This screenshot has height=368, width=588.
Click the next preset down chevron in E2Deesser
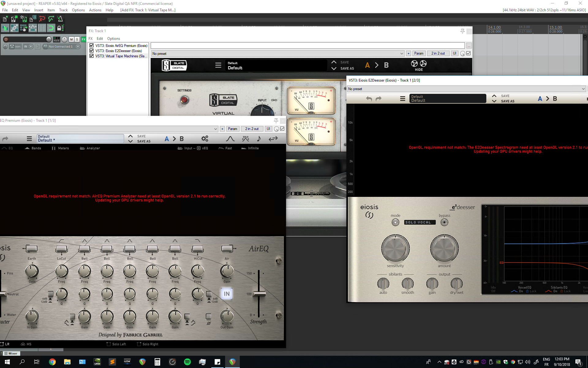(494, 101)
